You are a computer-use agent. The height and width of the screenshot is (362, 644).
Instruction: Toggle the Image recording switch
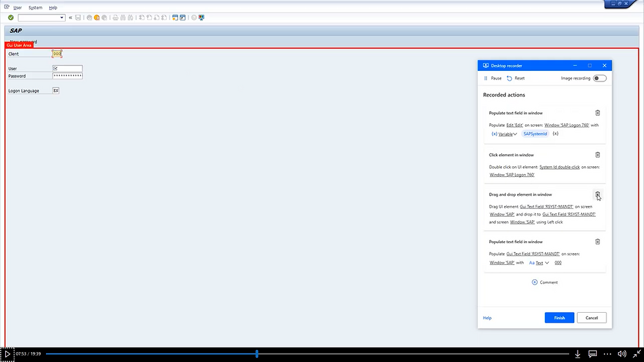599,78
